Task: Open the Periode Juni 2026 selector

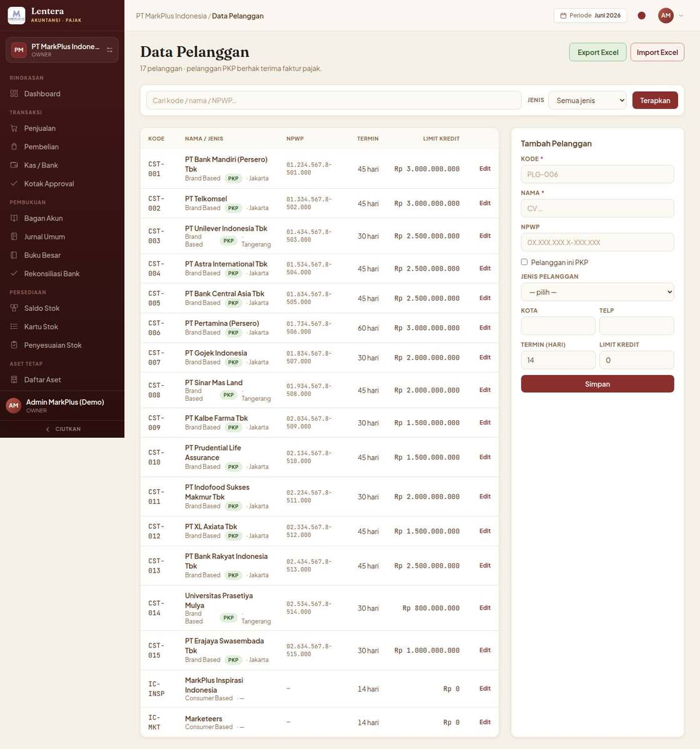Action: (590, 16)
